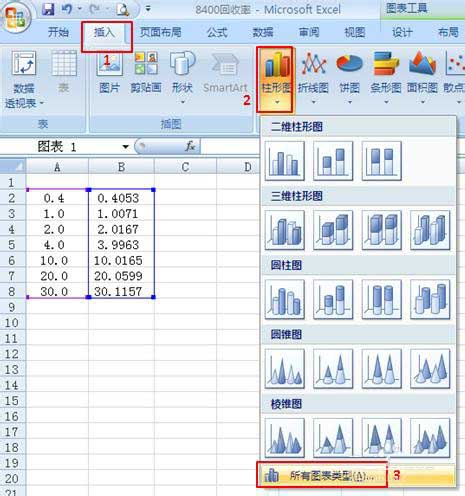Open Column chart (柱形图) dropdown
The width and height of the screenshot is (465, 496).
(x=276, y=79)
